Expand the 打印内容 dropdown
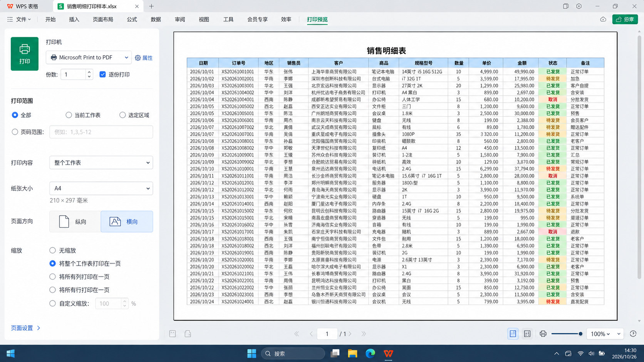 pyautogui.click(x=101, y=163)
